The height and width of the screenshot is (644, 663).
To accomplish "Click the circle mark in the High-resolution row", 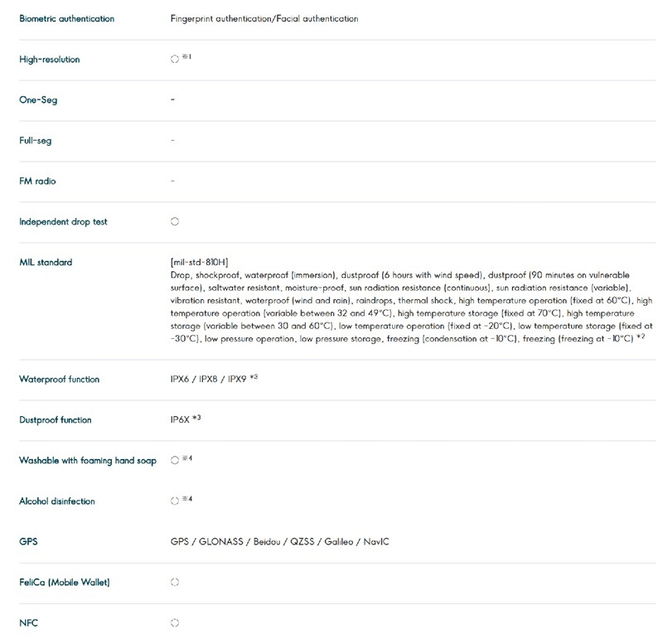I will (175, 60).
